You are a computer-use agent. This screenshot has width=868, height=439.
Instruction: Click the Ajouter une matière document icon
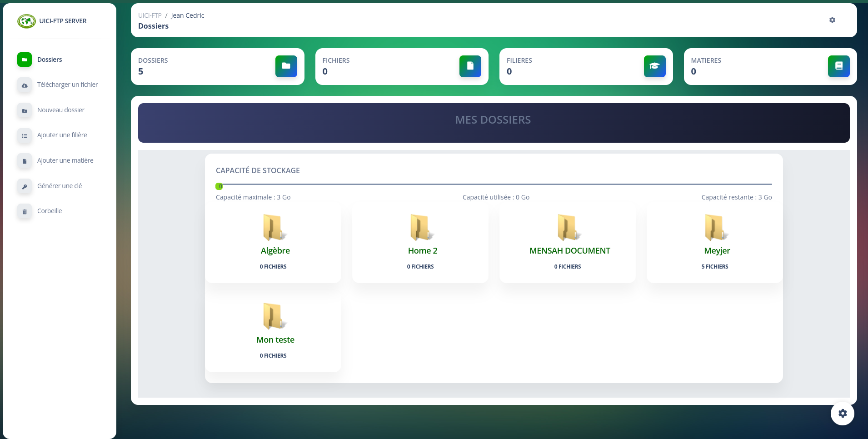25,161
